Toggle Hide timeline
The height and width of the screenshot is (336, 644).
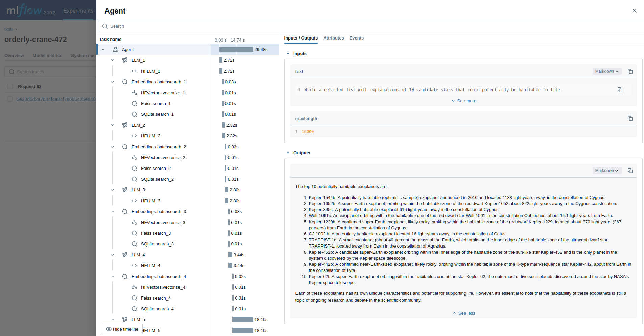pos(122,329)
